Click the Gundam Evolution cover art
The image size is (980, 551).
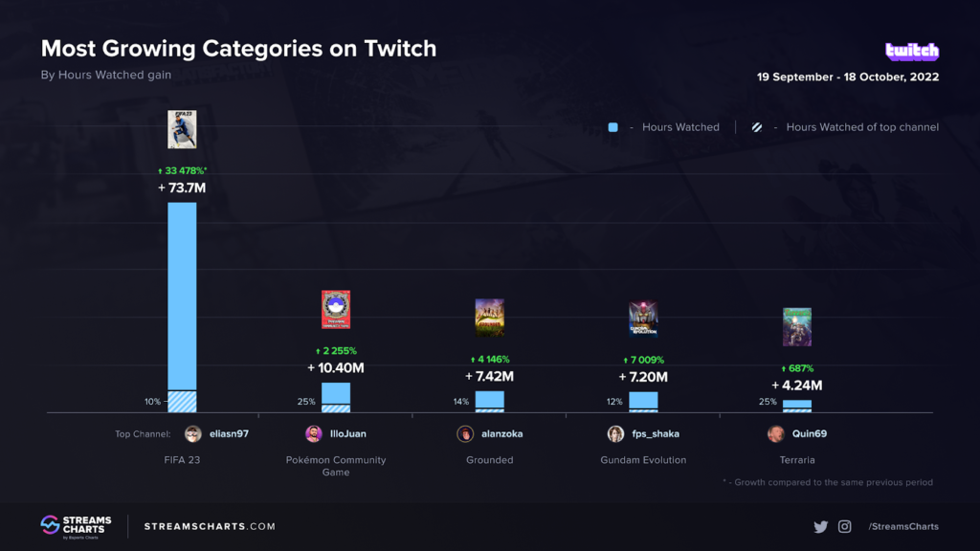click(643, 319)
